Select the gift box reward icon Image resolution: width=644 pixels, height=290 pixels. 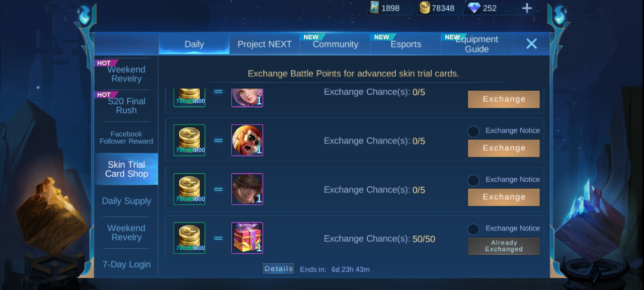247,238
